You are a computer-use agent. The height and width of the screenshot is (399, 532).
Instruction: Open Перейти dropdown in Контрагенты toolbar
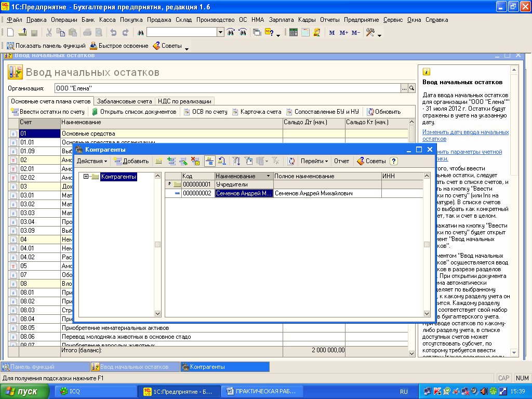point(314,161)
